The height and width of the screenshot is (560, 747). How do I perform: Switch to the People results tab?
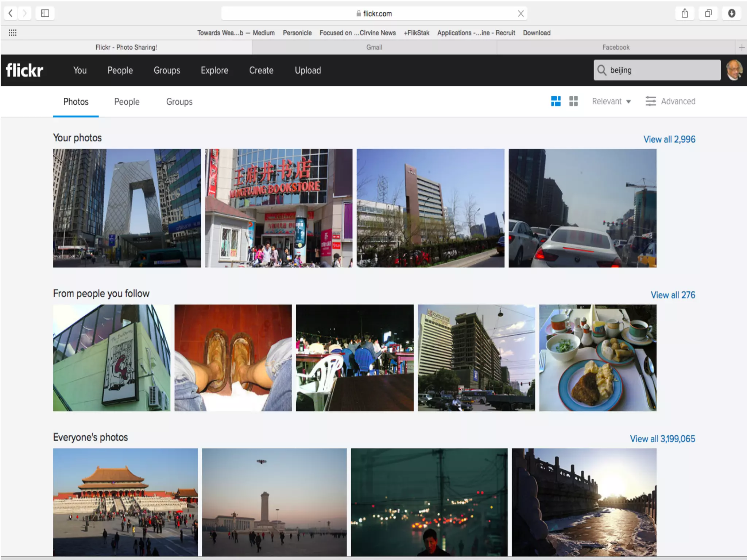coord(127,102)
